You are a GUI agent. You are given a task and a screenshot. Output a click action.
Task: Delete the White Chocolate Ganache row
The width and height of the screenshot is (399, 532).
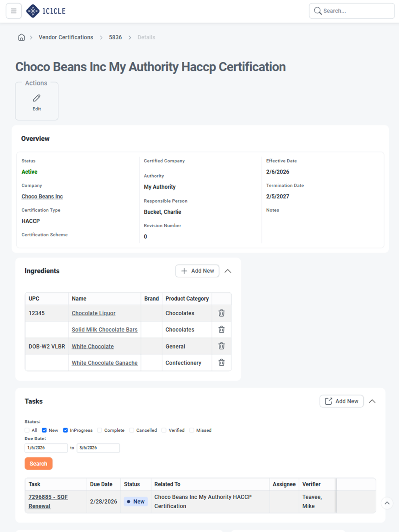point(221,362)
